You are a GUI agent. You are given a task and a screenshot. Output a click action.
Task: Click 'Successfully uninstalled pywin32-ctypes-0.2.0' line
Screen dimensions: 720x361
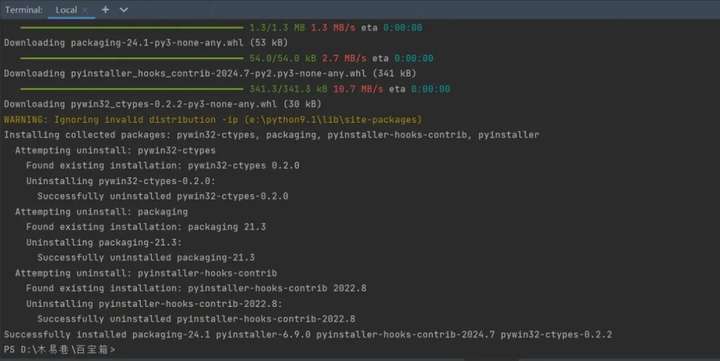coord(163,196)
